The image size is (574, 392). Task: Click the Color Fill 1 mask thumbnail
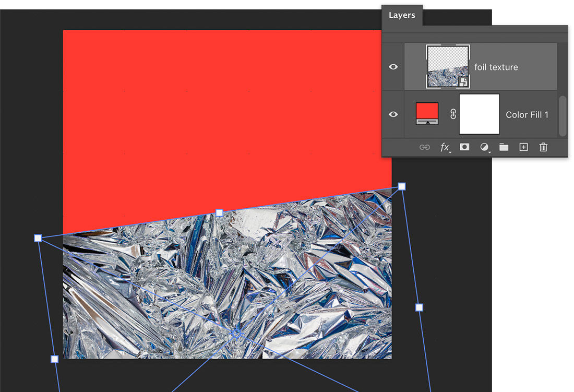pos(479,114)
